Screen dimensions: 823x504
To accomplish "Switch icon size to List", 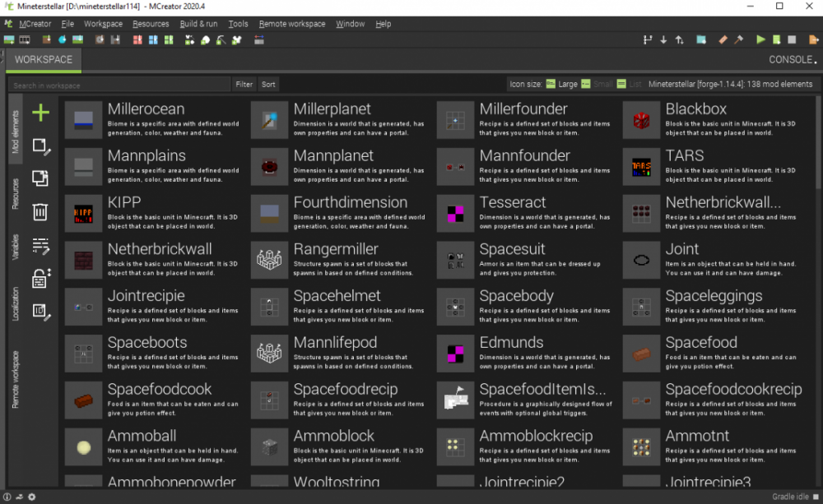I will point(630,84).
